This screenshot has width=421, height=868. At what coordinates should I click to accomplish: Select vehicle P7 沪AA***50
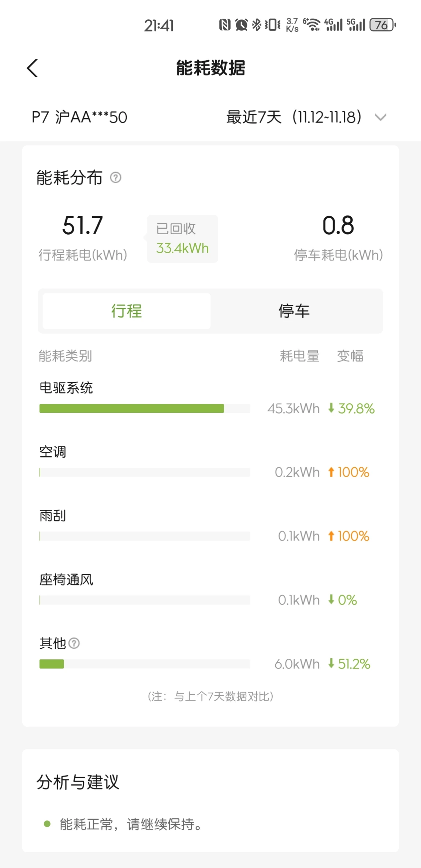(79, 117)
